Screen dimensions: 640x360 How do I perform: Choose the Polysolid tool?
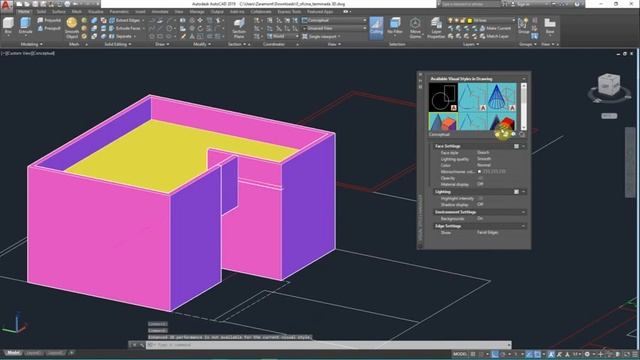click(49, 20)
